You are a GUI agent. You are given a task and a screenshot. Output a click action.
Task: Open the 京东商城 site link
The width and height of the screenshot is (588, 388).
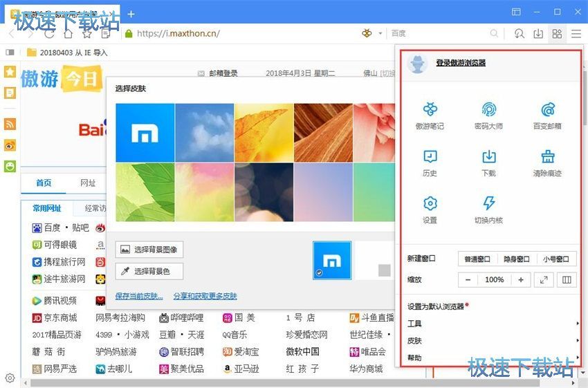click(55, 318)
